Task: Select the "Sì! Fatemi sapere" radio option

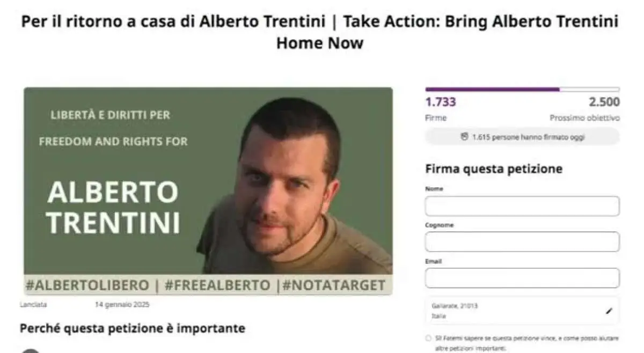Action: click(428, 339)
